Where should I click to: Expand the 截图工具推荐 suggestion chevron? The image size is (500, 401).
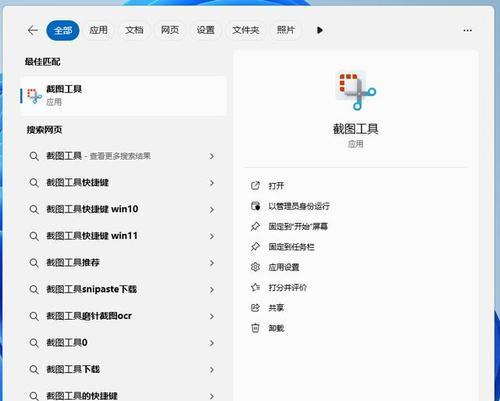[x=212, y=263]
